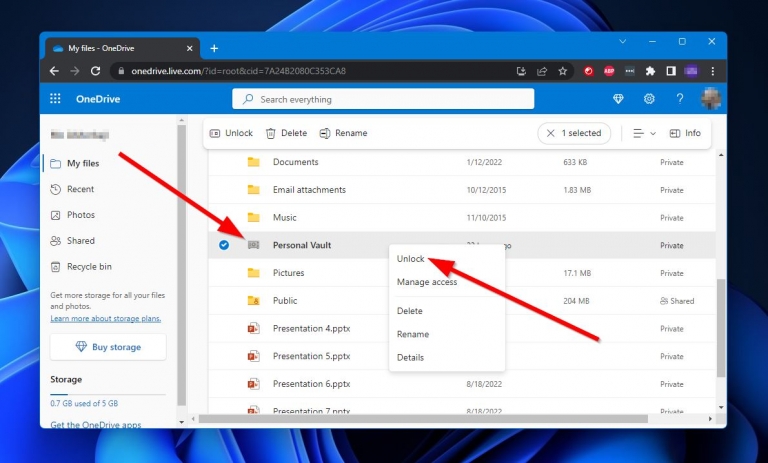Open the Info details pane
Viewport: 768px width, 463px height.
685,133
